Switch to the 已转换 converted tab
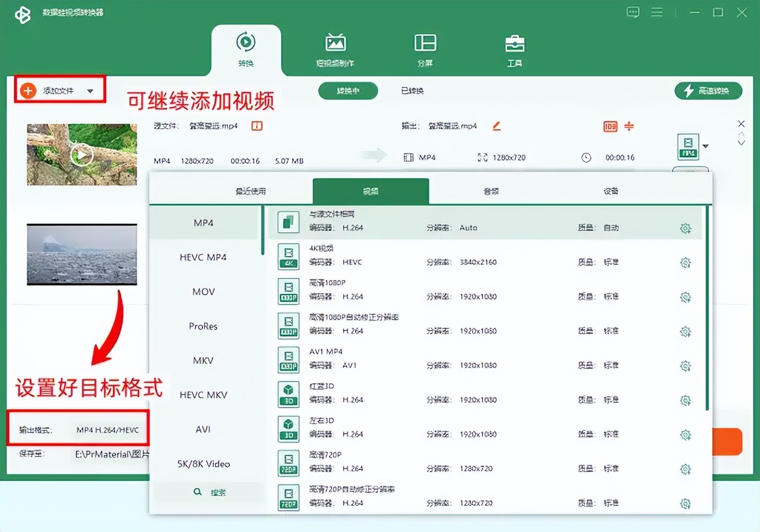 tap(411, 91)
